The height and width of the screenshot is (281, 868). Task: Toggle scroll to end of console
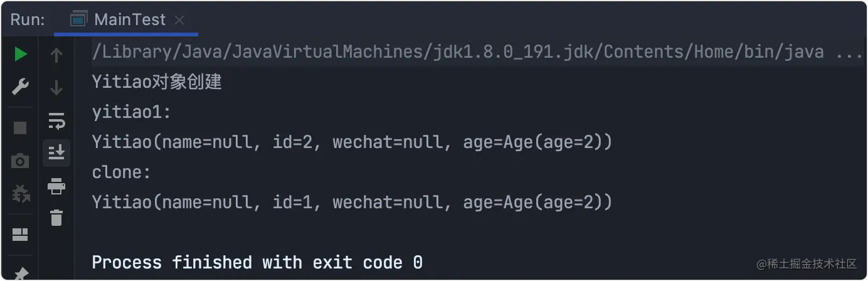(56, 152)
